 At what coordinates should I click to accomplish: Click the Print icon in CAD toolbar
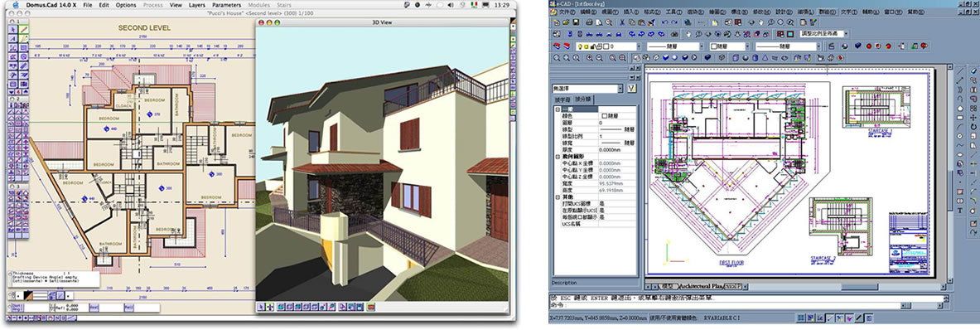point(589,22)
